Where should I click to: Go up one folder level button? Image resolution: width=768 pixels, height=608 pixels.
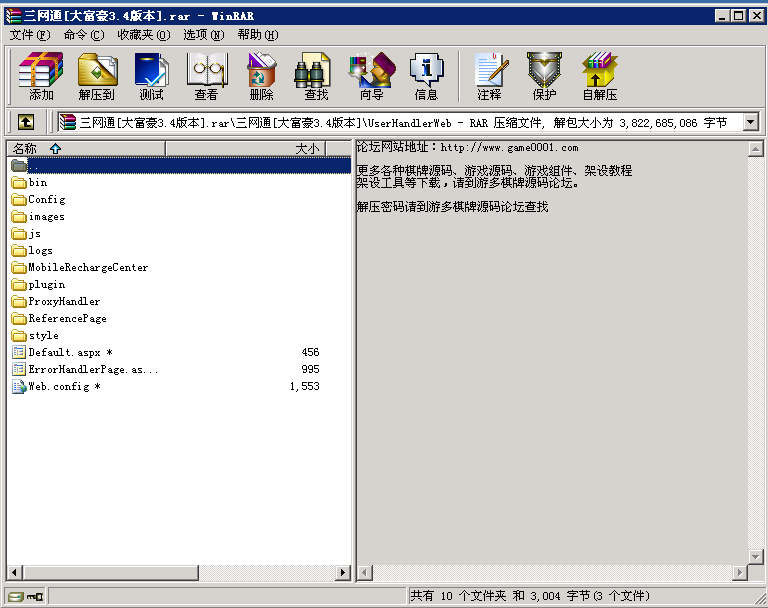click(x=25, y=122)
